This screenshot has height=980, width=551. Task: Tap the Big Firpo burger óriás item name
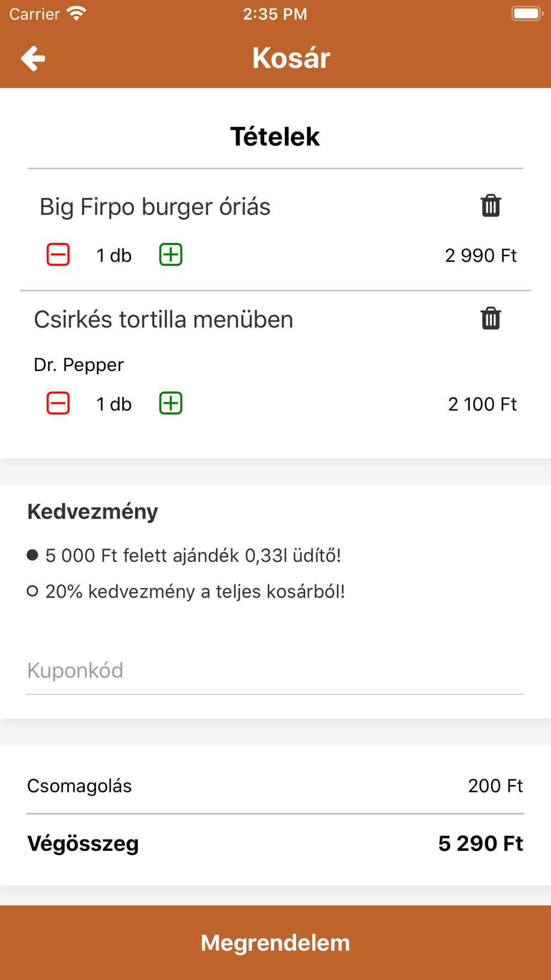click(155, 207)
